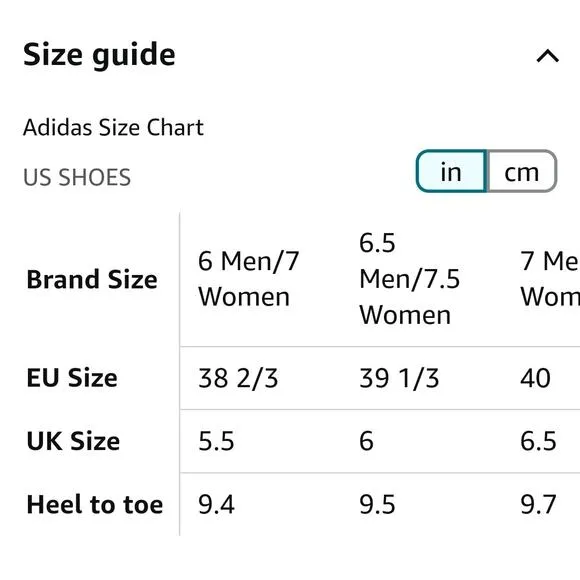Click the EU size 40 cell
The height and width of the screenshot is (580, 580).
pyautogui.click(x=535, y=378)
